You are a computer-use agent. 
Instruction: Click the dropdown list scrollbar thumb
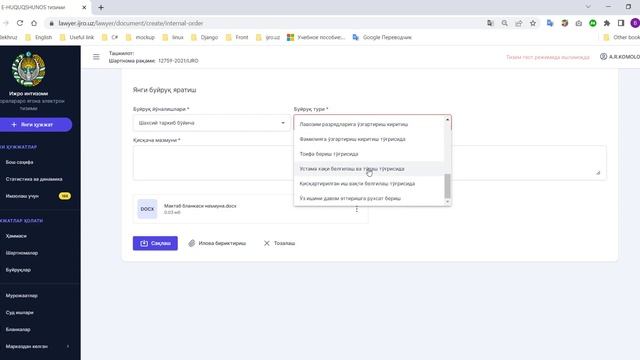[447, 186]
